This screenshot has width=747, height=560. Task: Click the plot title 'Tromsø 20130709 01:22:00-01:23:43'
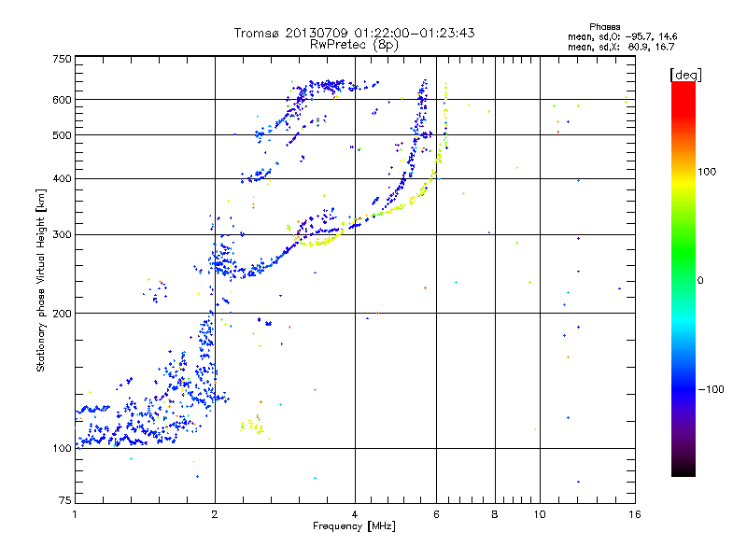(x=354, y=33)
